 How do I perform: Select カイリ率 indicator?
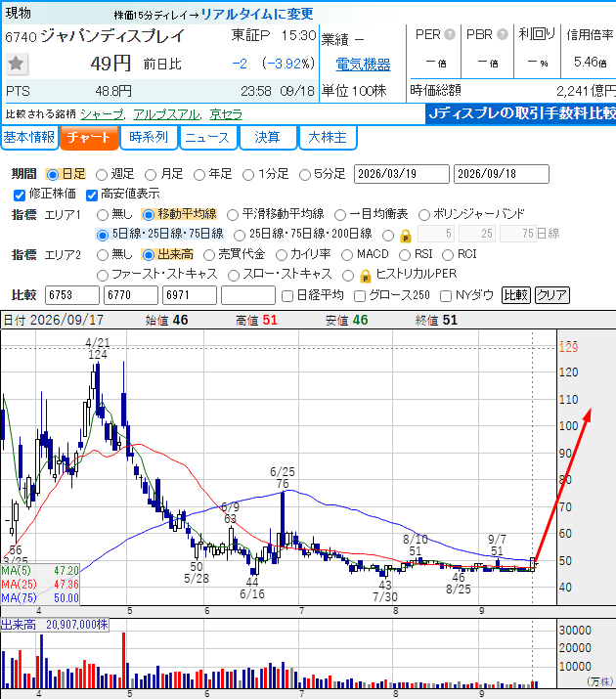(x=282, y=255)
